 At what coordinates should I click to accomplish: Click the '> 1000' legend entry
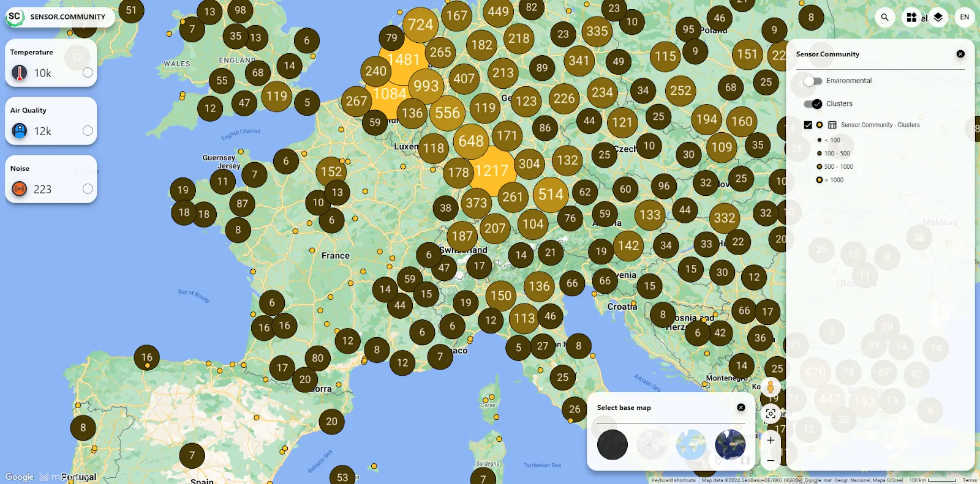tap(831, 180)
